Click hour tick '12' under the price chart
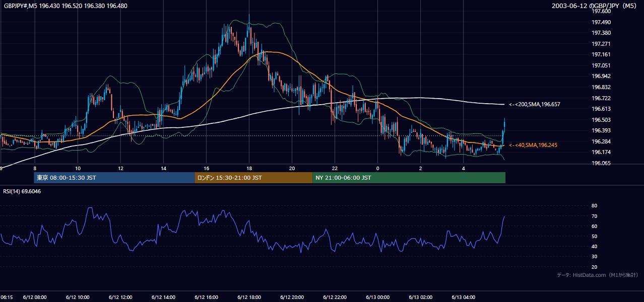This screenshot has width=644, height=302. point(120,168)
